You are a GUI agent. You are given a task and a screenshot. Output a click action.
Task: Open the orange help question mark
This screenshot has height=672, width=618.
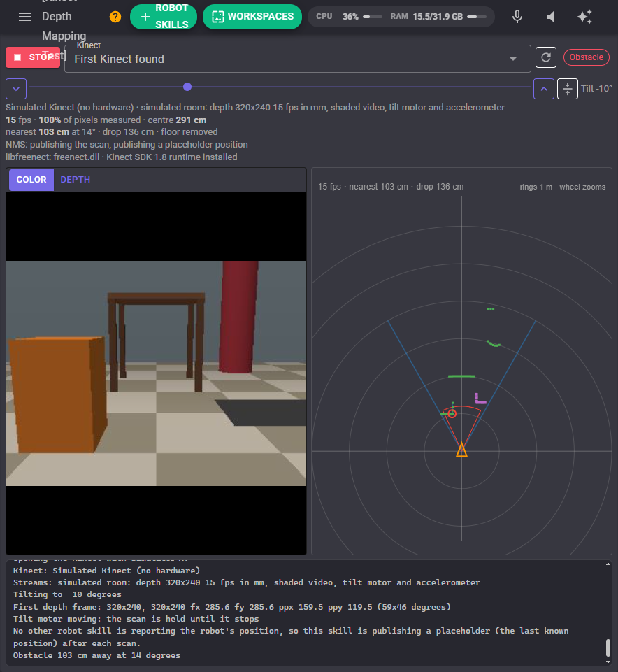click(x=115, y=17)
